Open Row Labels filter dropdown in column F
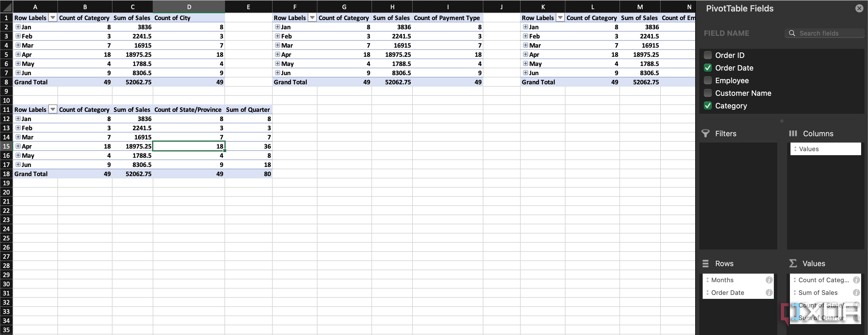This screenshot has height=335, width=868. click(312, 17)
